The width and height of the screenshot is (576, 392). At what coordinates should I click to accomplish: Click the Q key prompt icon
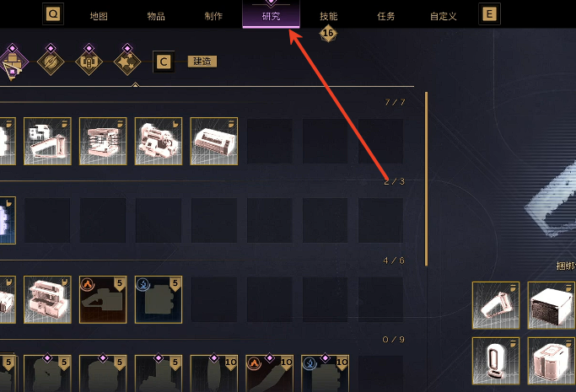click(x=53, y=14)
